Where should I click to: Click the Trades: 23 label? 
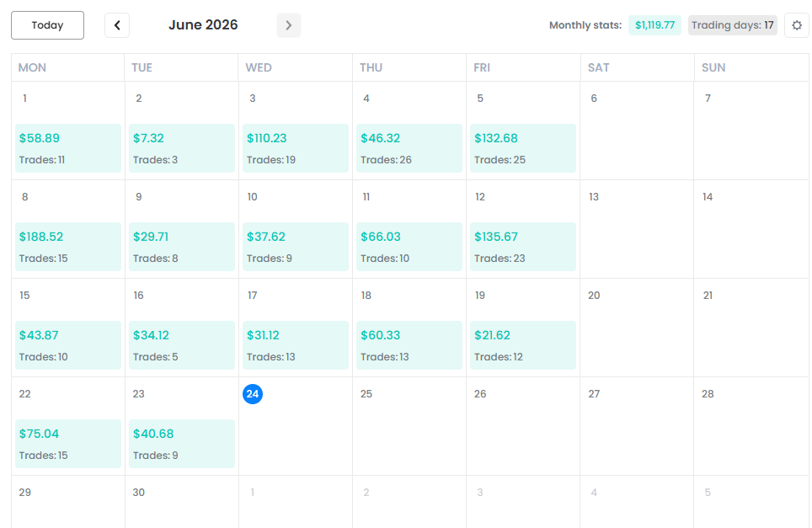499,259
